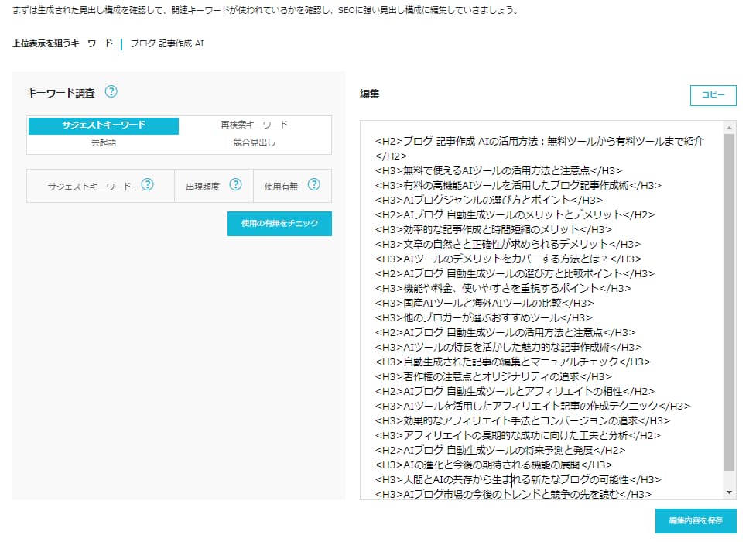Show help for サジェストキーワード column

pos(147,184)
